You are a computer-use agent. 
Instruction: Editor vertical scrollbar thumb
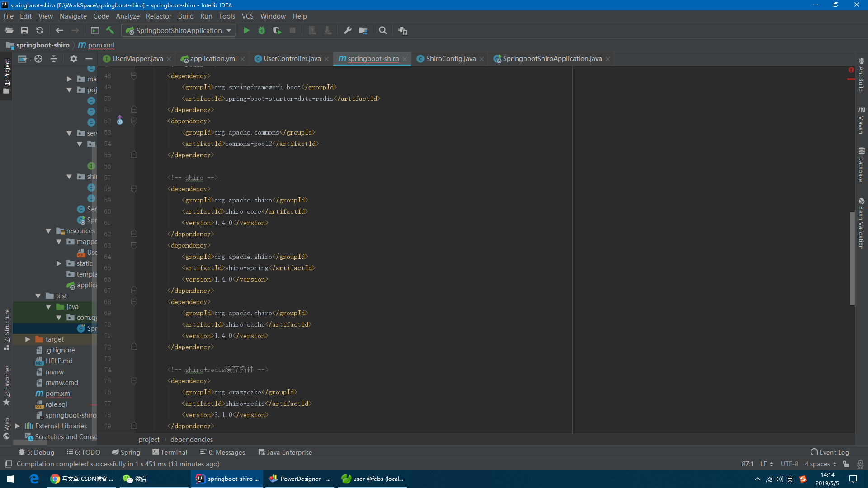(x=852, y=258)
